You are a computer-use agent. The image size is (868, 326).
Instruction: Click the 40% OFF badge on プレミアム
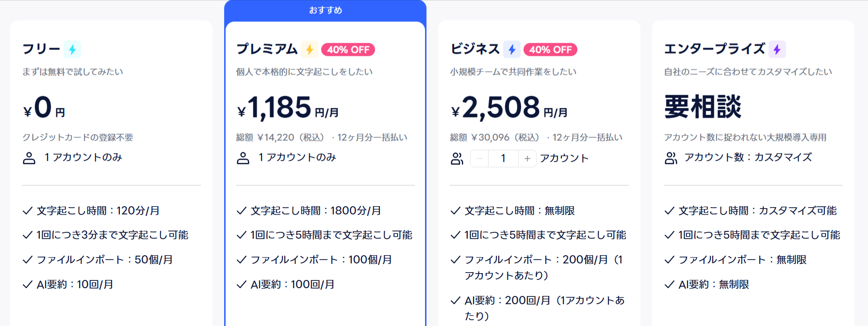[348, 49]
